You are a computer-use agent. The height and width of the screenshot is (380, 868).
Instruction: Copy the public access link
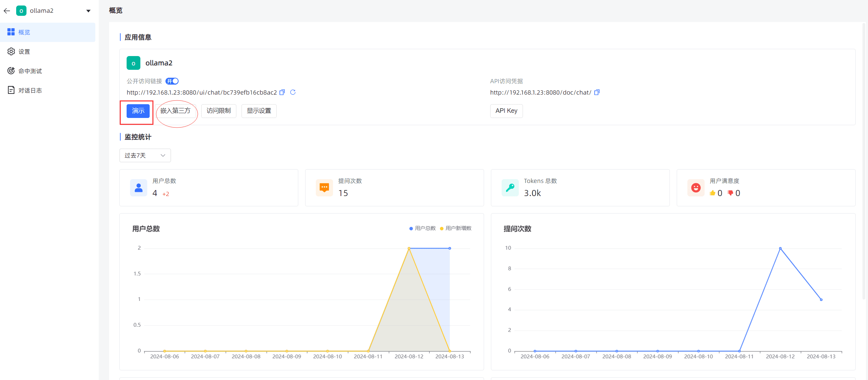[282, 92]
